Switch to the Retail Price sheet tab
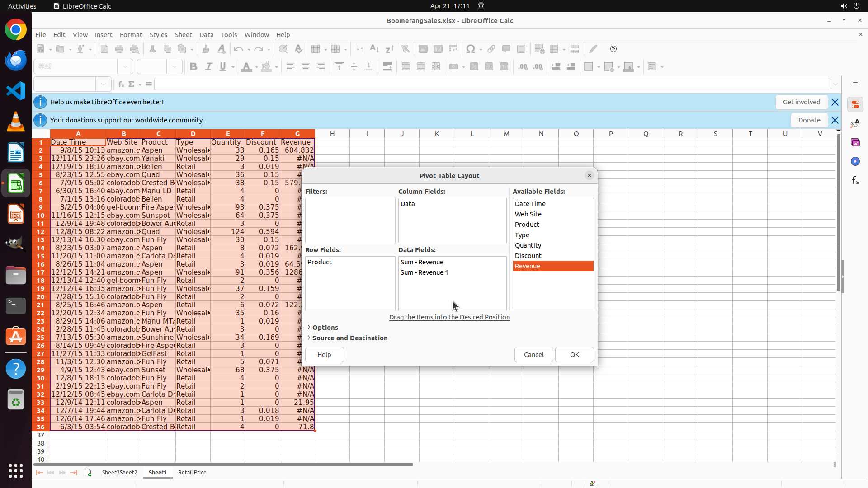 [192, 473]
